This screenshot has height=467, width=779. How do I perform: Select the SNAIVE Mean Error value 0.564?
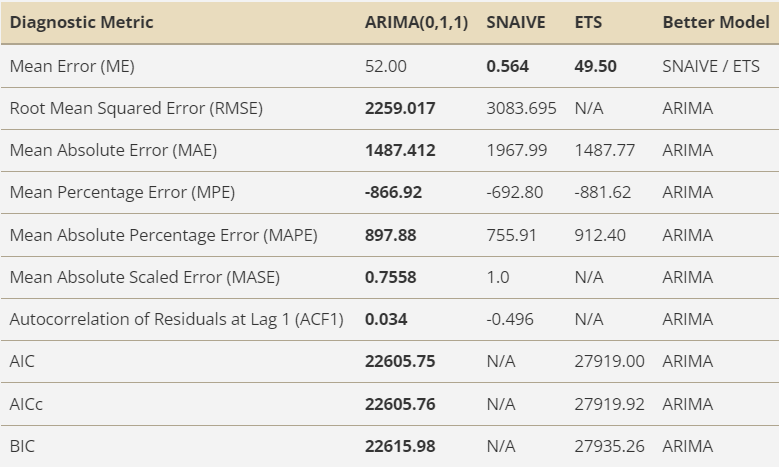(507, 67)
